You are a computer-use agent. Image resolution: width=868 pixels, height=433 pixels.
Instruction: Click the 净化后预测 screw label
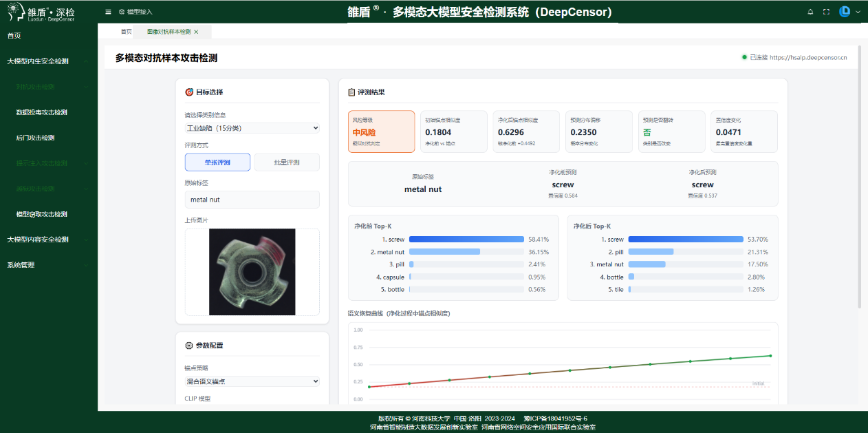click(703, 184)
